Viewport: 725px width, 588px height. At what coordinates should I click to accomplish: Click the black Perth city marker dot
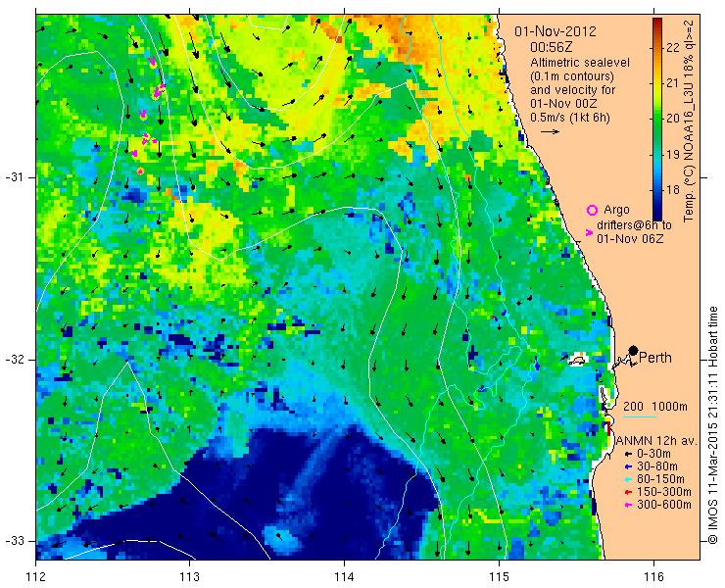(634, 351)
